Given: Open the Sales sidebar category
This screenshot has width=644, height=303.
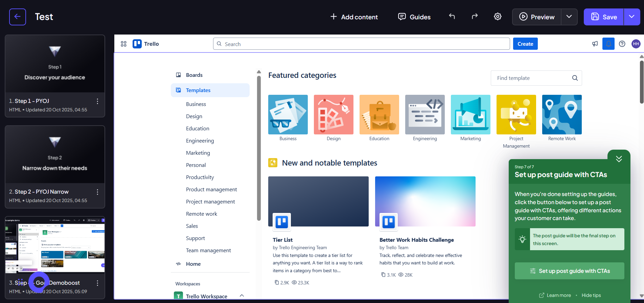Looking at the screenshot, I should point(192,226).
